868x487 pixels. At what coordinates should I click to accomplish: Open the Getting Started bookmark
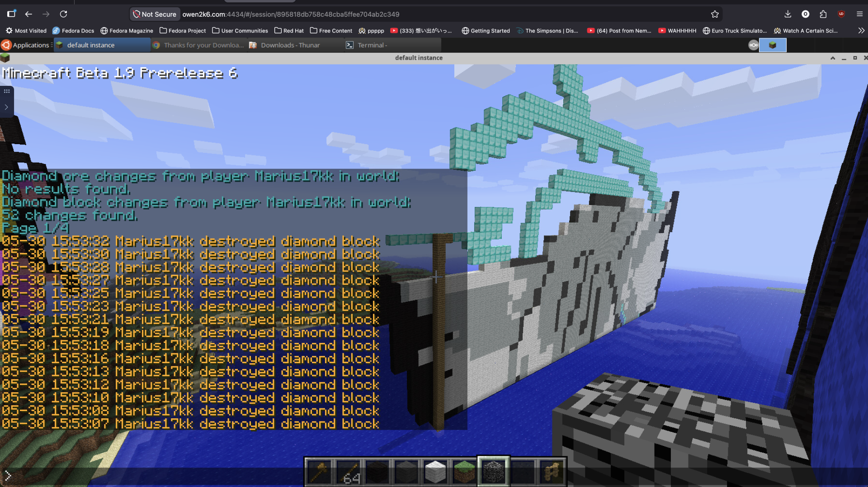486,31
